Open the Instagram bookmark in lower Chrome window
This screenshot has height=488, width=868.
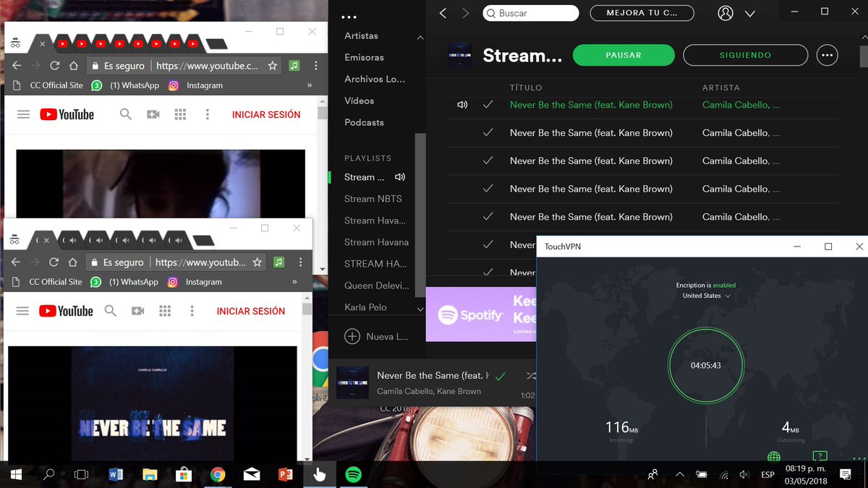tap(195, 282)
